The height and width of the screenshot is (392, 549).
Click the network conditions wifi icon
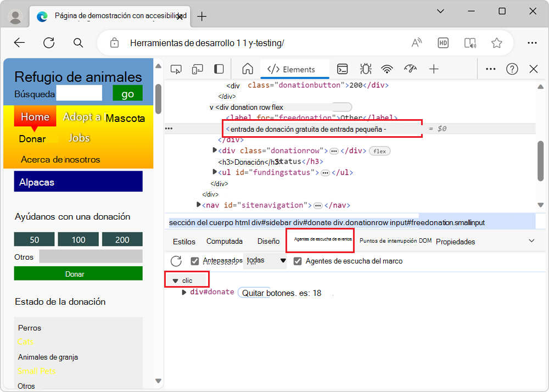(387, 69)
